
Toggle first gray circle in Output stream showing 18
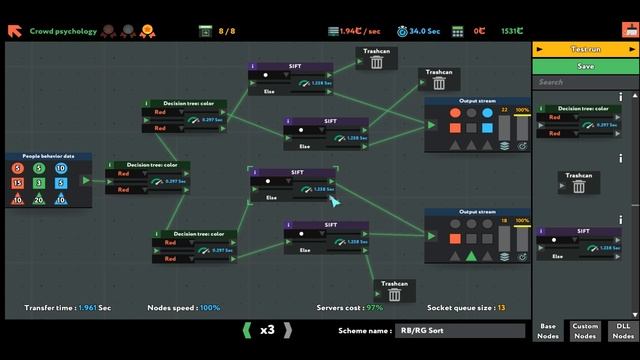(x=455, y=224)
